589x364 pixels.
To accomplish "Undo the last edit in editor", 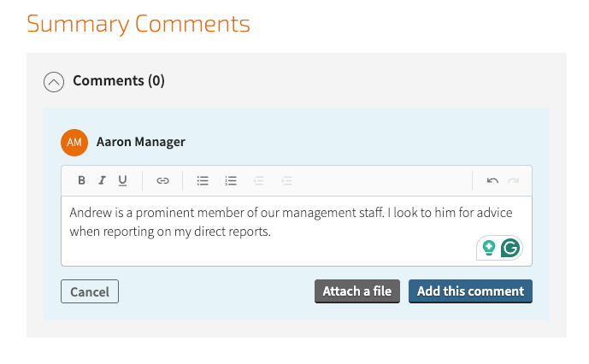I will (492, 180).
